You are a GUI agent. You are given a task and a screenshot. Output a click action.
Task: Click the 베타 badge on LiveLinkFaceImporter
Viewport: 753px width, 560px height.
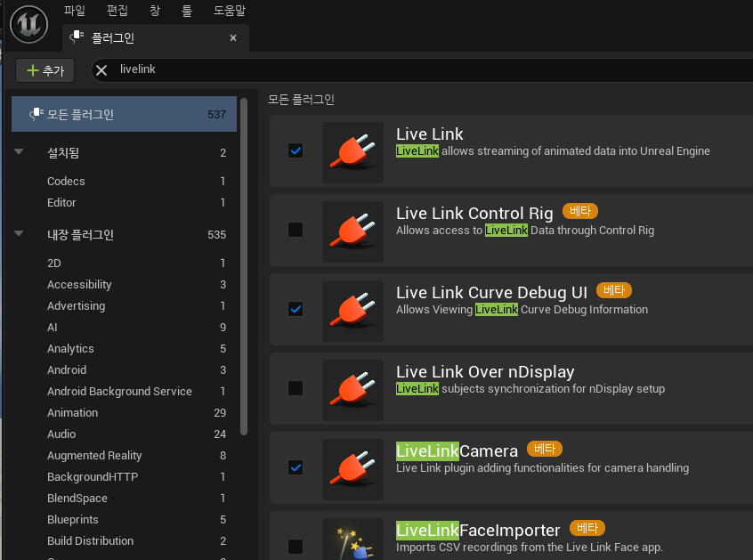587,528
